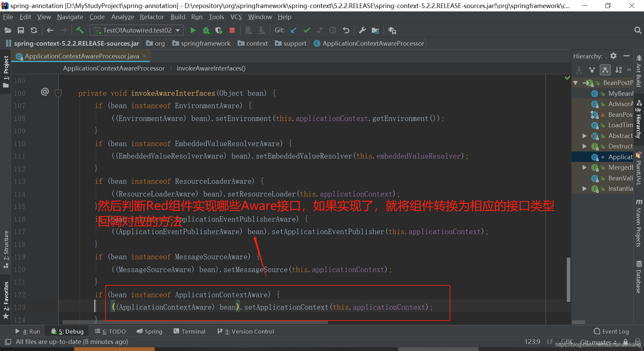Update project via blue Git arrow
The image size is (644, 351).
293,30
